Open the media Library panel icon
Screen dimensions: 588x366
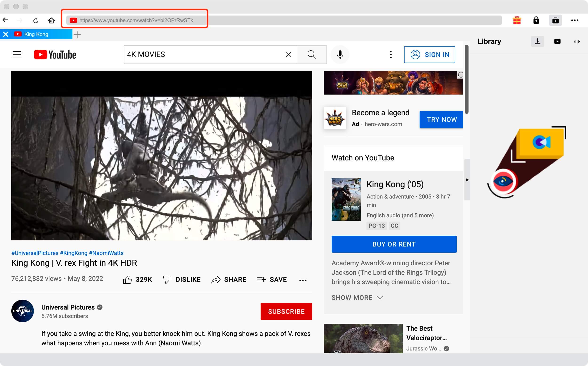point(556,20)
